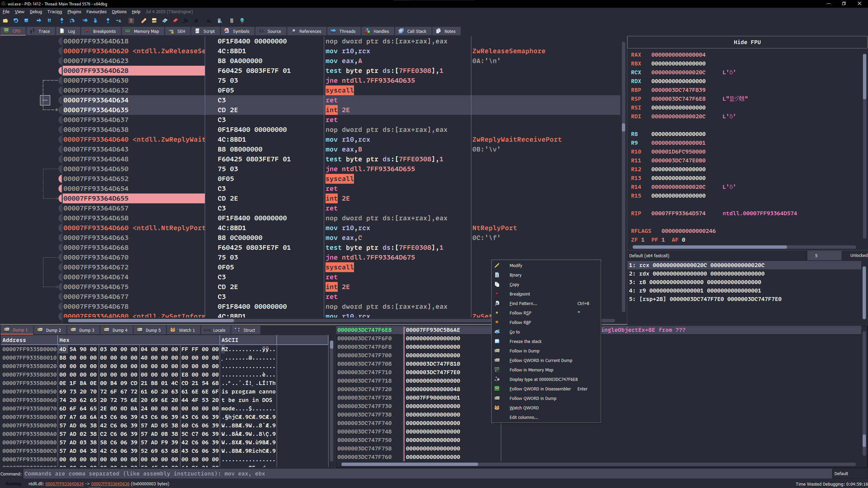
Task: Launch the Scylla import reconstructor
Action: 131,21
